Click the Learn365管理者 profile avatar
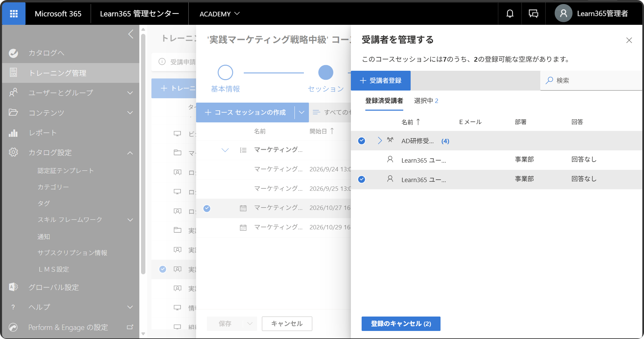The width and height of the screenshot is (644, 339). coord(563,13)
